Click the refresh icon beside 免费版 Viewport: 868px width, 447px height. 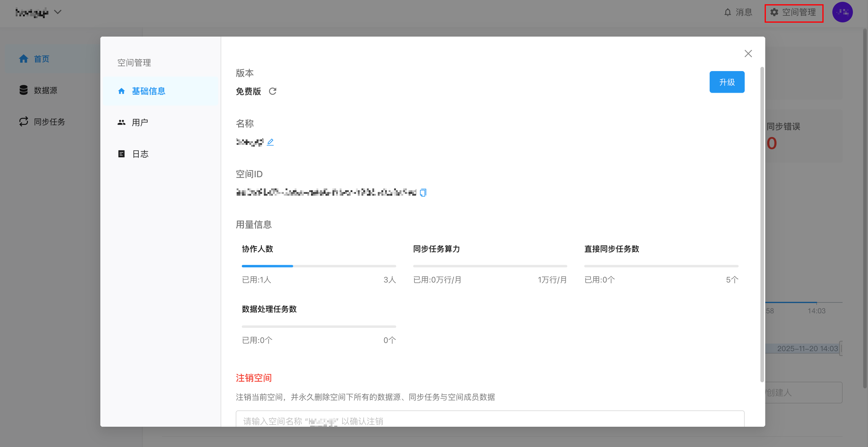tap(272, 91)
